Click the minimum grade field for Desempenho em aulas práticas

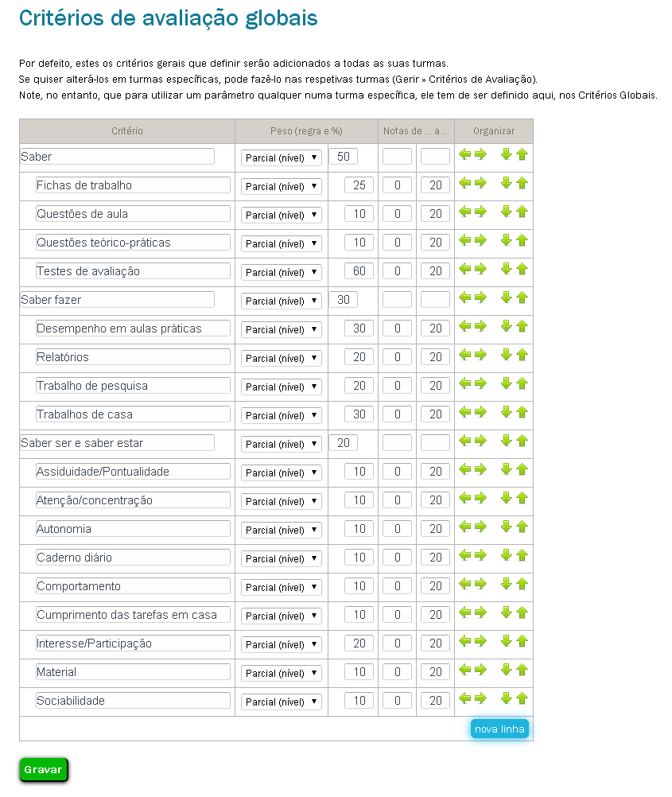[x=397, y=329]
